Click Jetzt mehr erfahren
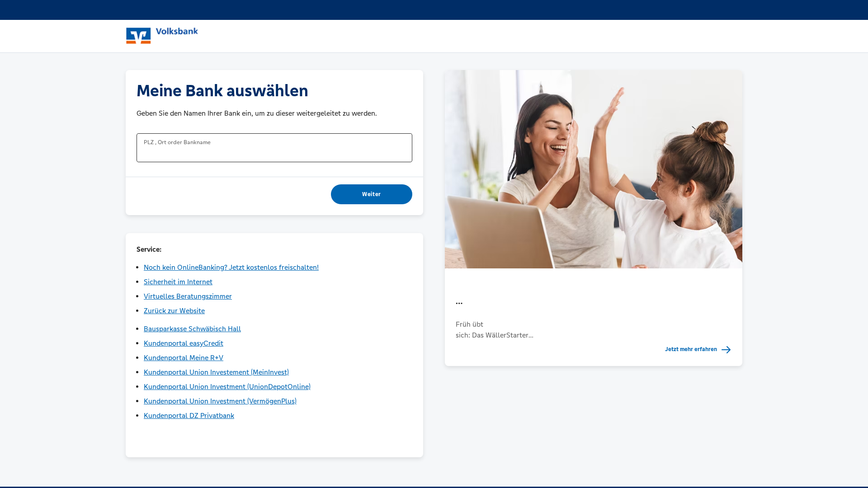868x488 pixels. (690, 349)
